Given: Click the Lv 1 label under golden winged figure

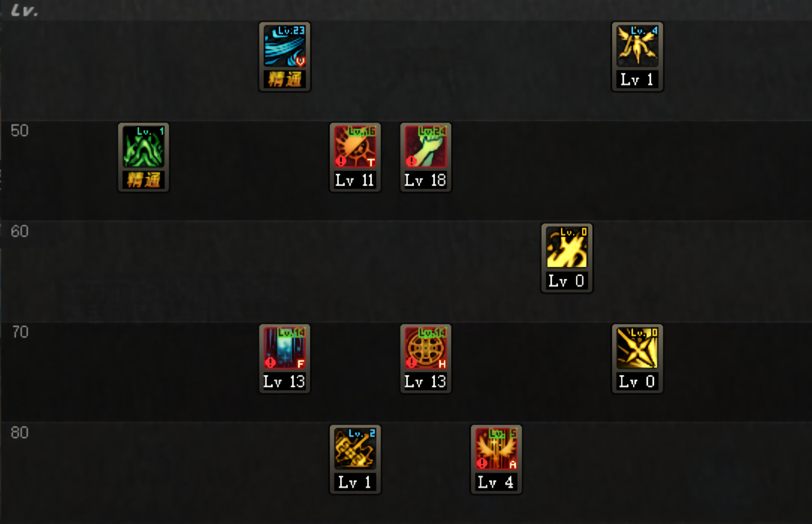Looking at the screenshot, I should pos(637,80).
